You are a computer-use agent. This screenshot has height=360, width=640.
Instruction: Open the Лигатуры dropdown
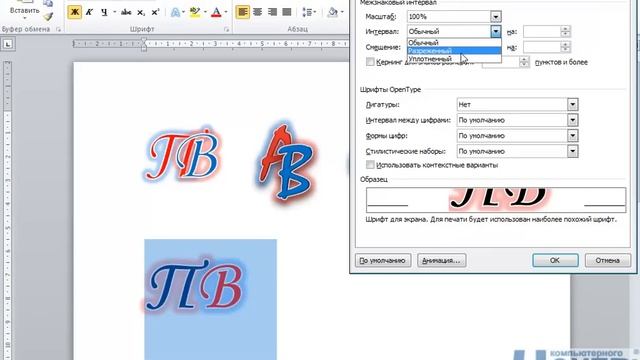[x=572, y=104]
